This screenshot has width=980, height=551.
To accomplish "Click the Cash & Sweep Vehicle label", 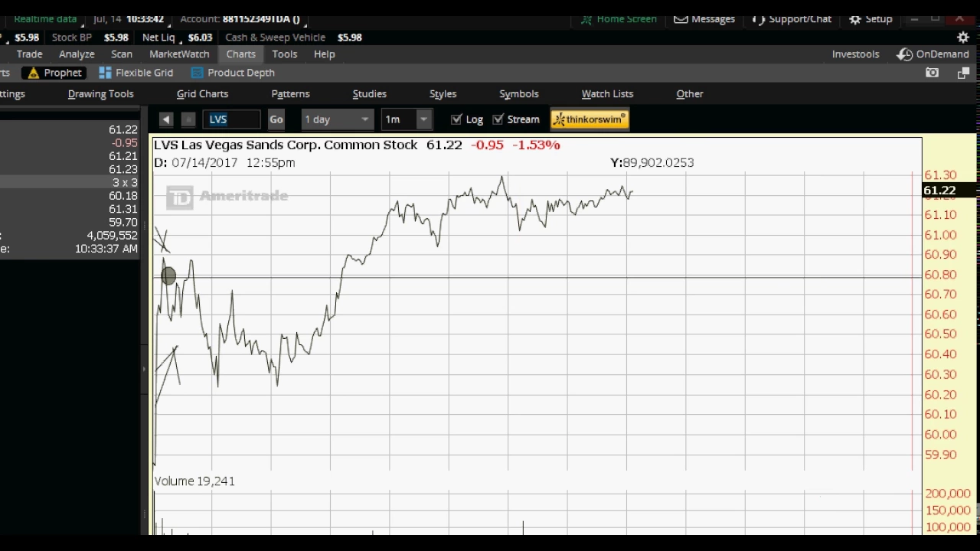I will coord(276,37).
